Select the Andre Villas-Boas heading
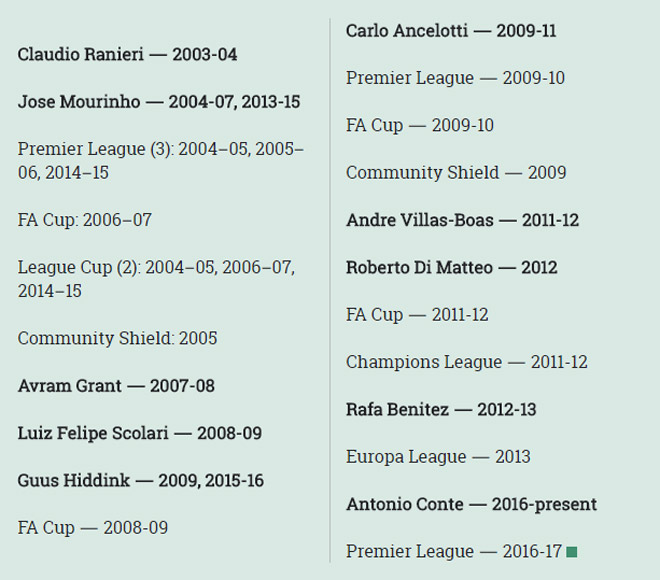The image size is (660, 580). coord(462,220)
